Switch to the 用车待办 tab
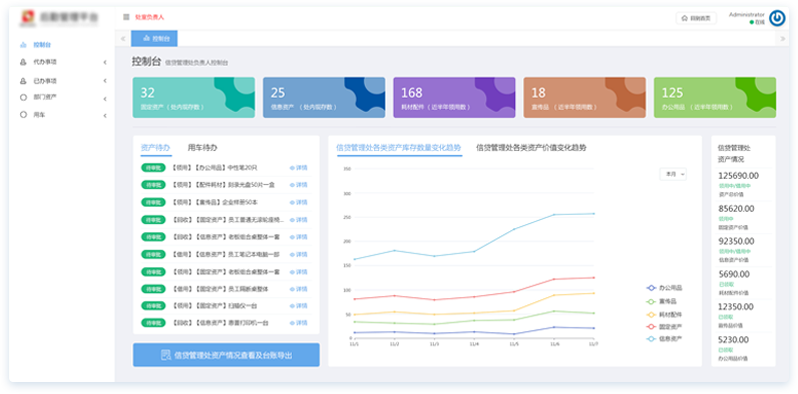The image size is (798, 394). tap(203, 148)
